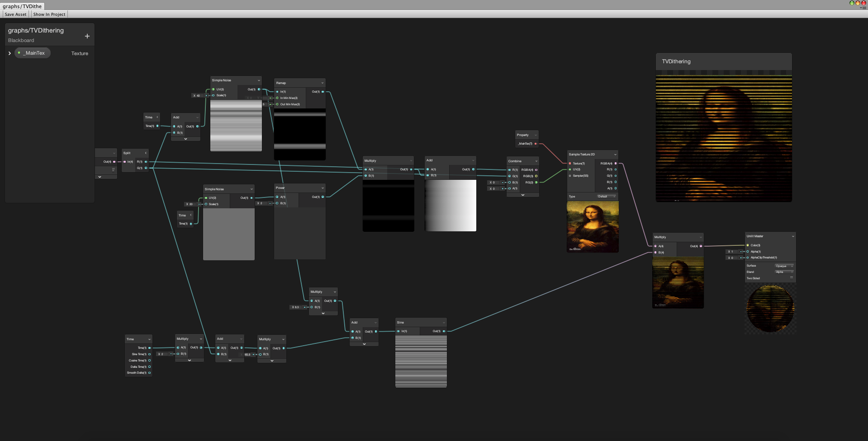The image size is (868, 441).
Task: Collapse the Combine node with its bottom chevron
Action: point(523,195)
